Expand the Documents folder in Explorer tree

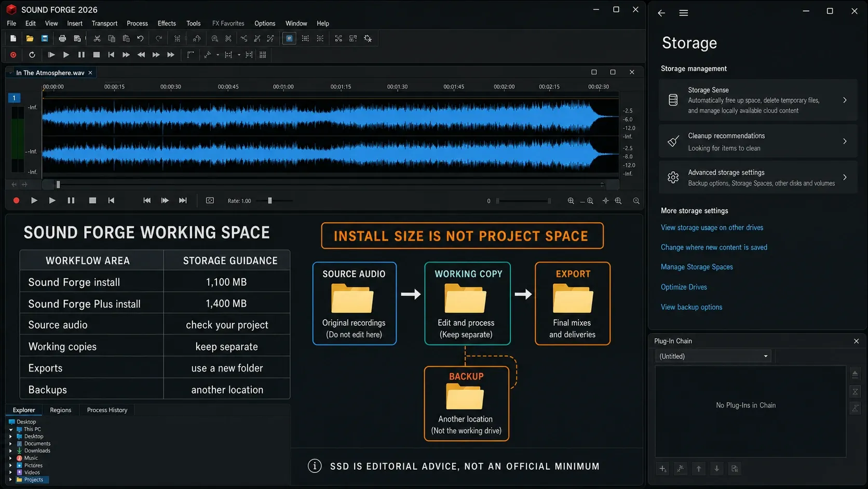[x=11, y=444]
